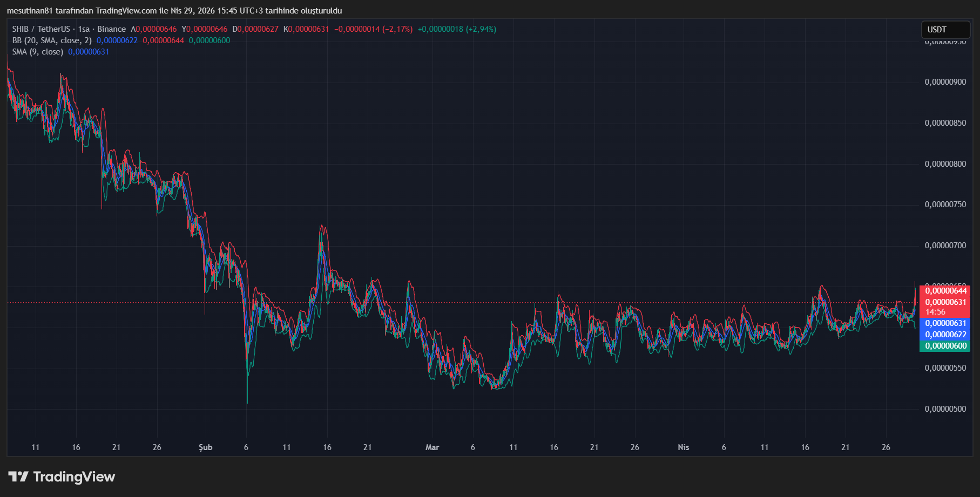Click the red 0,00000644 price axis label
This screenshot has width=980, height=497.
[945, 291]
